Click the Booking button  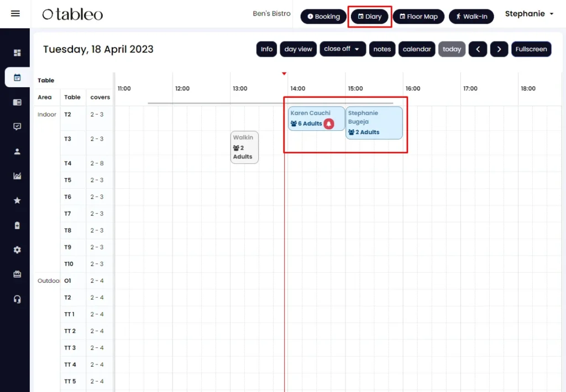coord(323,17)
